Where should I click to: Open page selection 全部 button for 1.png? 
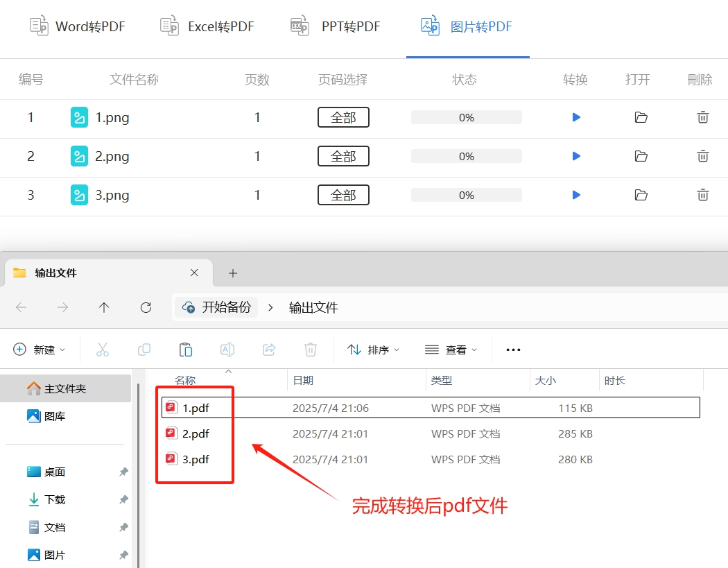[x=343, y=117]
